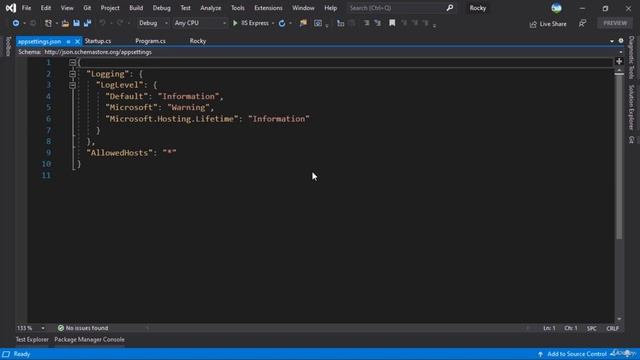Open the Extensions menu
The width and height of the screenshot is (640, 360).
268,8
